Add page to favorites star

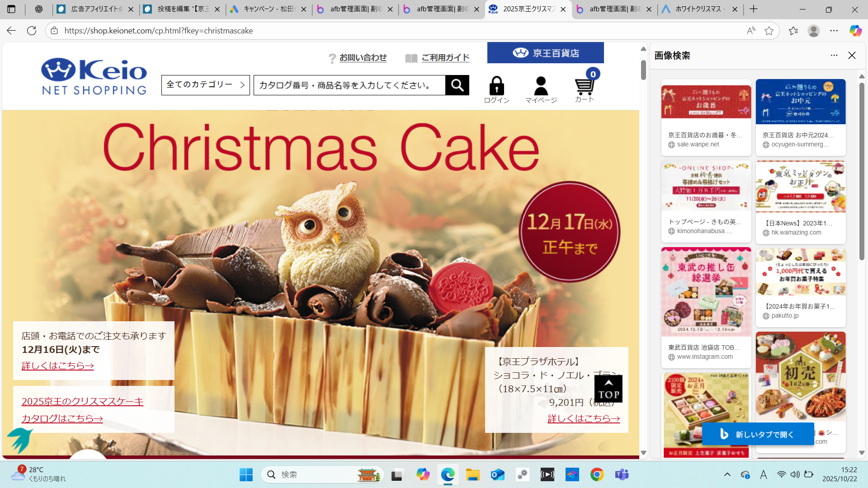769,31
